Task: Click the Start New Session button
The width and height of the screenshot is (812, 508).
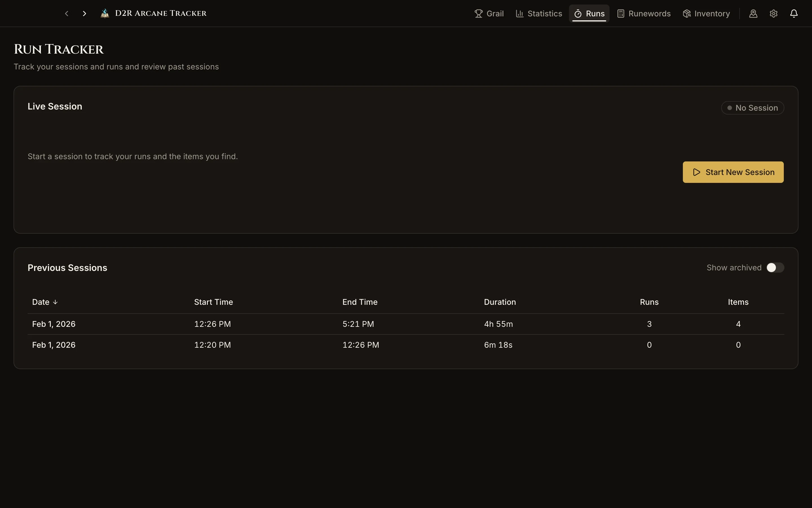Action: (733, 172)
